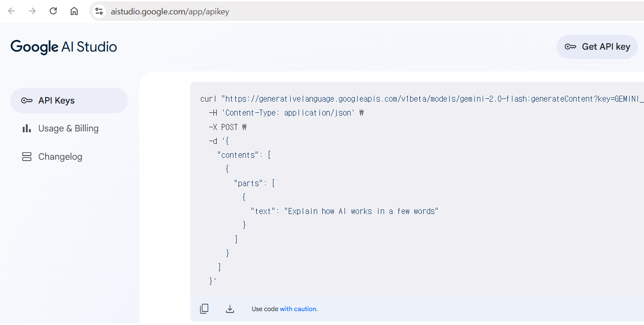Navigate forward in the browser
644x325 pixels.
tap(32, 11)
